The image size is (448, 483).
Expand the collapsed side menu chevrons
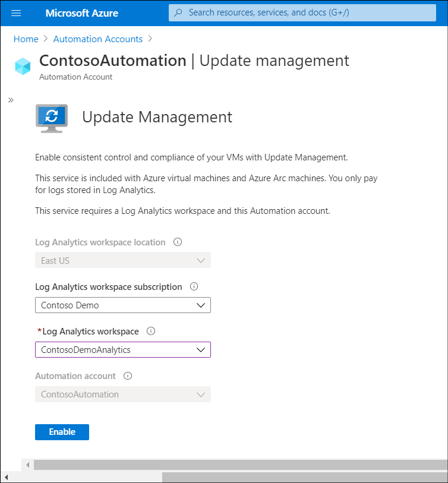point(11,100)
